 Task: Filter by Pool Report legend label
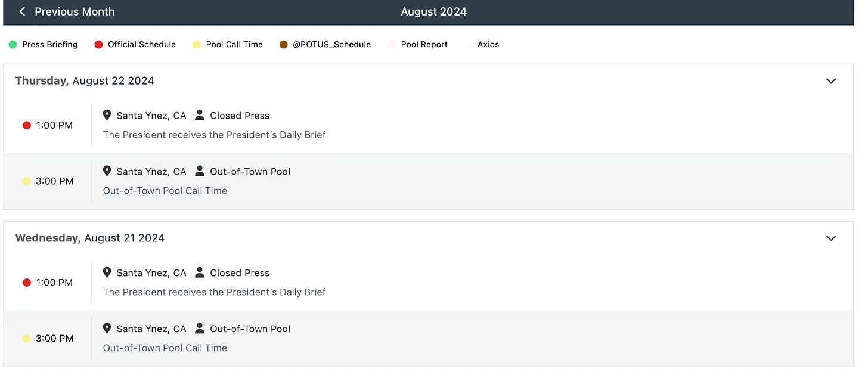[424, 44]
